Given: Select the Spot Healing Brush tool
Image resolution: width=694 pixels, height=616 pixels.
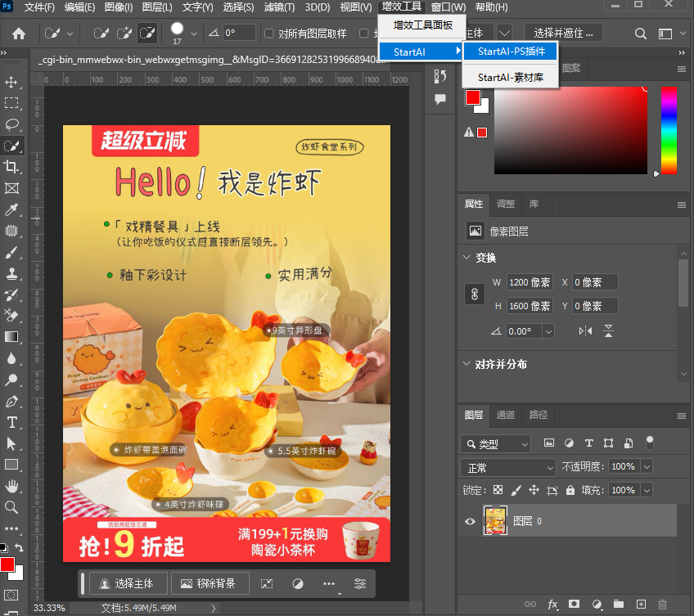Looking at the screenshot, I should coord(11,231).
